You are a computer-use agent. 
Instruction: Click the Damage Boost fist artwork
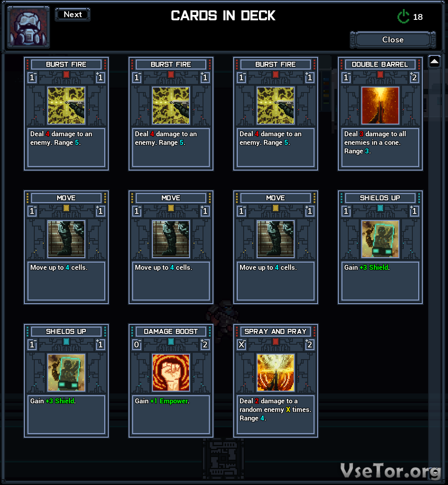171,372
